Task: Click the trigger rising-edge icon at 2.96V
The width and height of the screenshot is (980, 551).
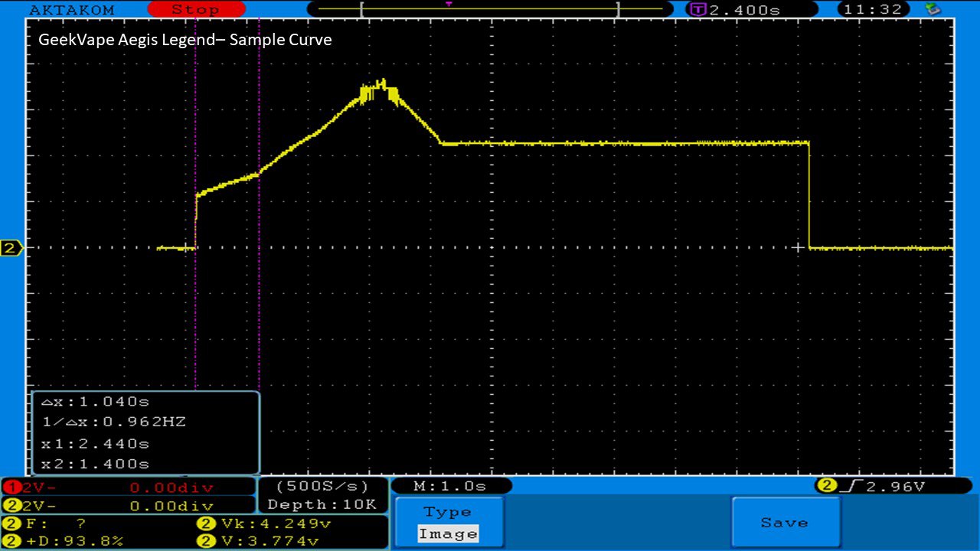Action: coord(845,486)
